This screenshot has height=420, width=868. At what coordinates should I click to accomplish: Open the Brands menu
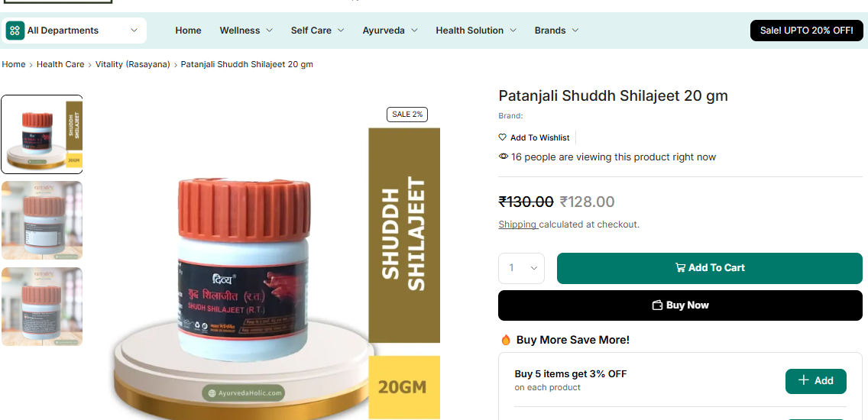pyautogui.click(x=556, y=31)
